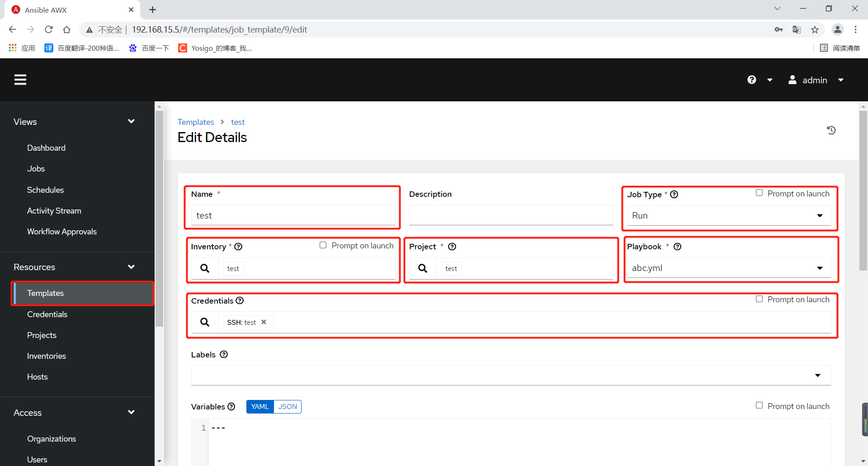Click the Credentials help icon
The width and height of the screenshot is (868, 466).
coord(240,300)
